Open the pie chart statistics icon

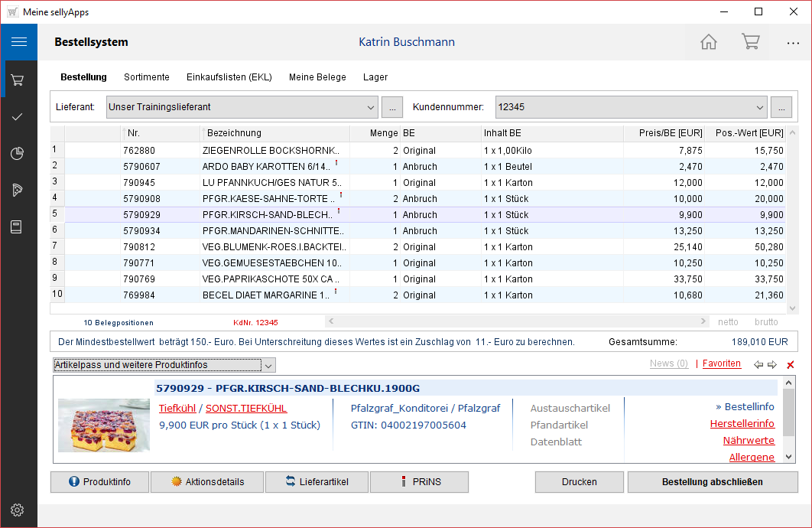coord(18,153)
